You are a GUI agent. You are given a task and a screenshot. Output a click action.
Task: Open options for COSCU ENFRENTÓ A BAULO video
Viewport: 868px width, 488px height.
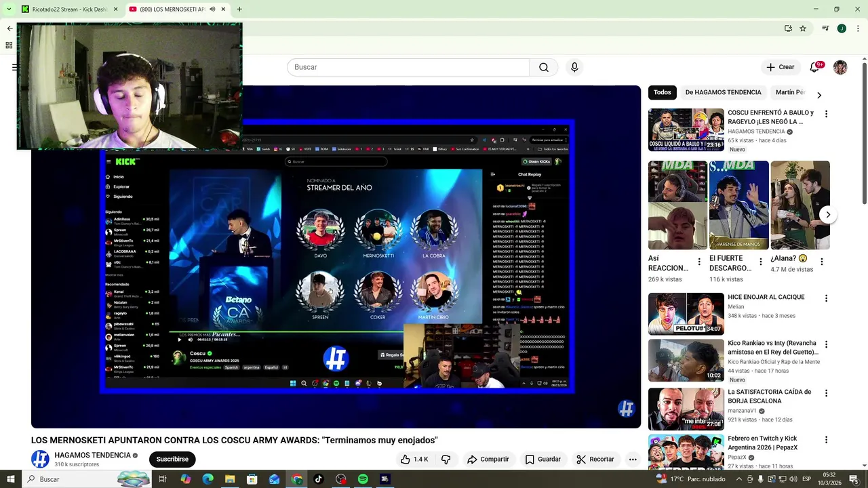pyautogui.click(x=826, y=114)
